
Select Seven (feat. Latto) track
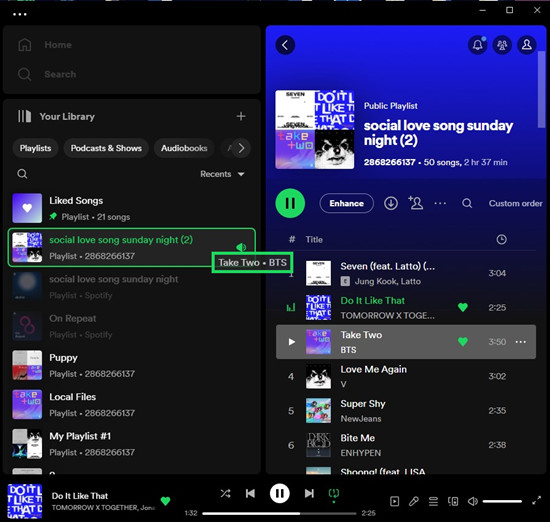pyautogui.click(x=406, y=273)
